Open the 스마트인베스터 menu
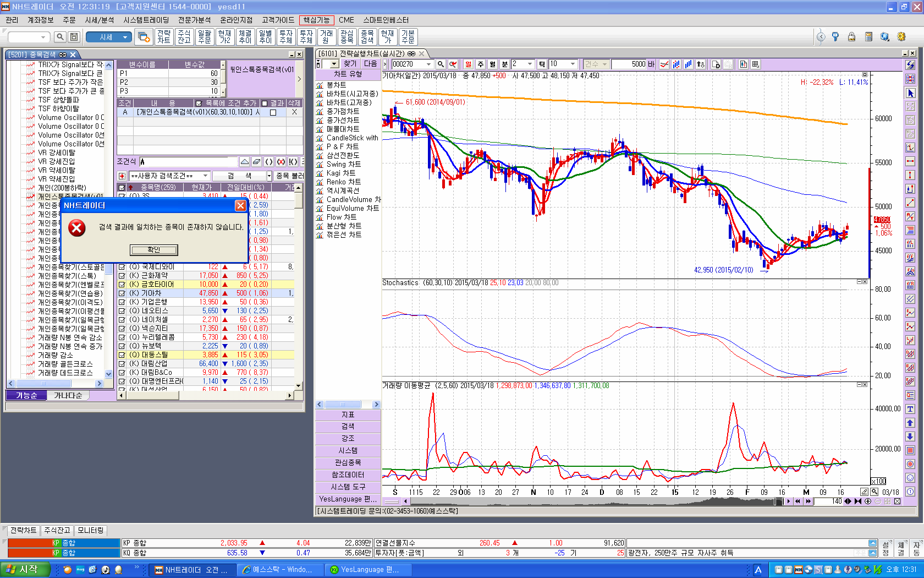Screen dimensions: 924x578 tap(386, 20)
